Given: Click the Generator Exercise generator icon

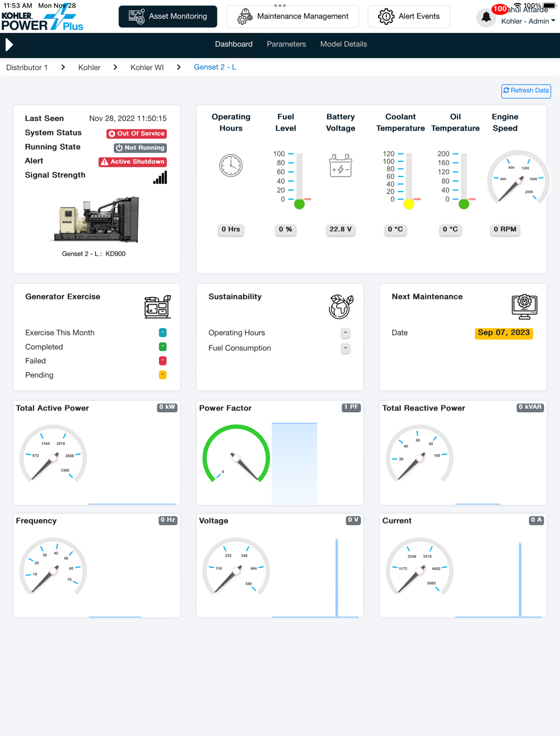Looking at the screenshot, I should [x=157, y=307].
